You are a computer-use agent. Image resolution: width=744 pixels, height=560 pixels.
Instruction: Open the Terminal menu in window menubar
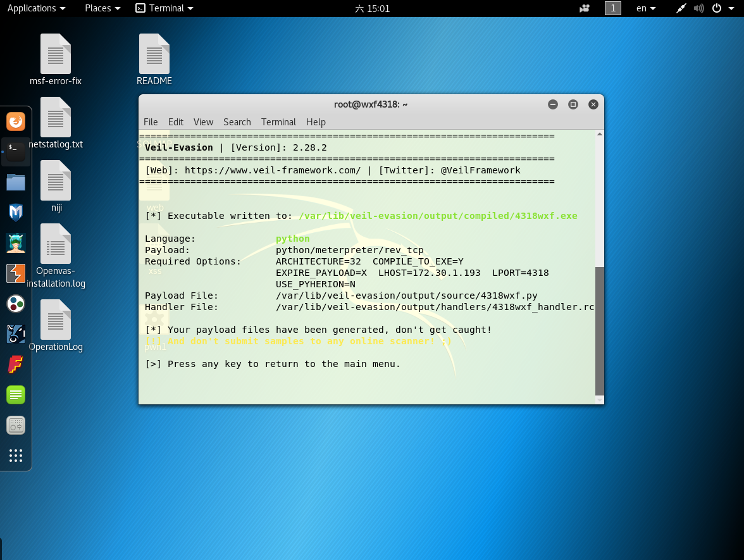point(278,122)
